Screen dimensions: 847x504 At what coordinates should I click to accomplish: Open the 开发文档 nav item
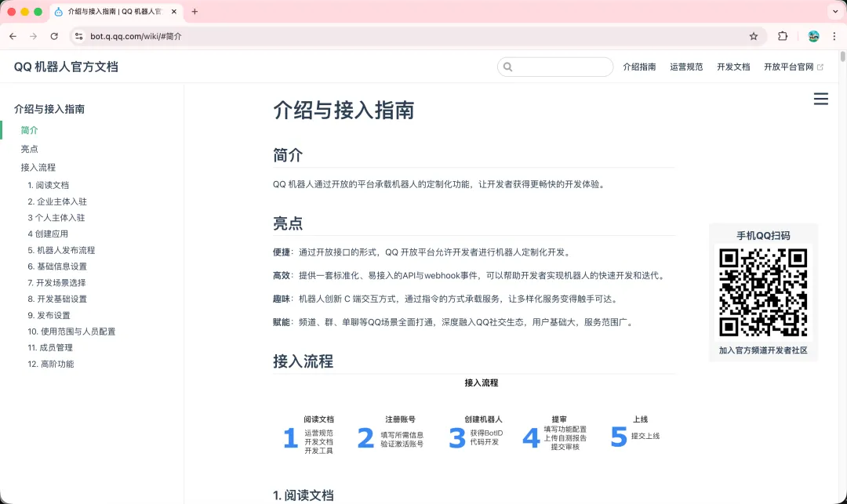pyautogui.click(x=733, y=67)
